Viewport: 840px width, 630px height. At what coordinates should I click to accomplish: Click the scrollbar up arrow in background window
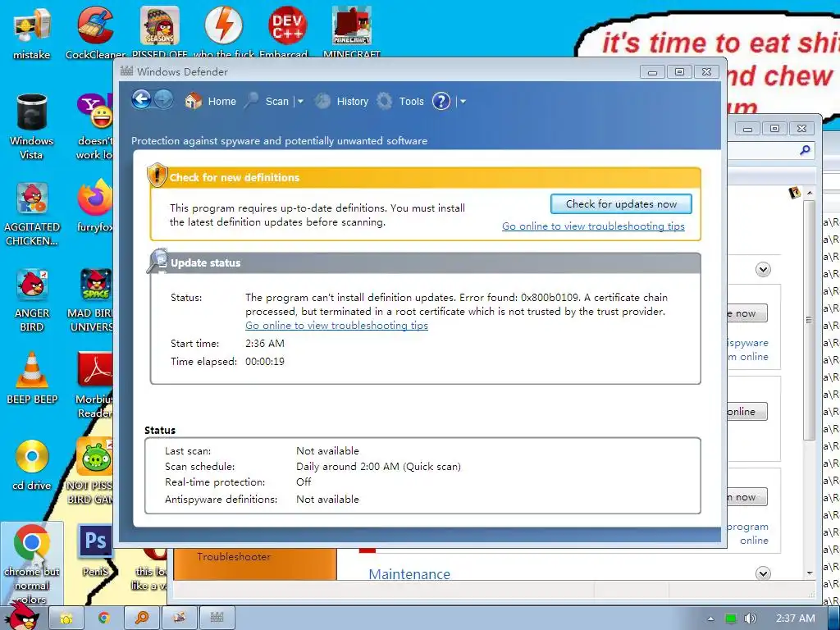pos(810,192)
